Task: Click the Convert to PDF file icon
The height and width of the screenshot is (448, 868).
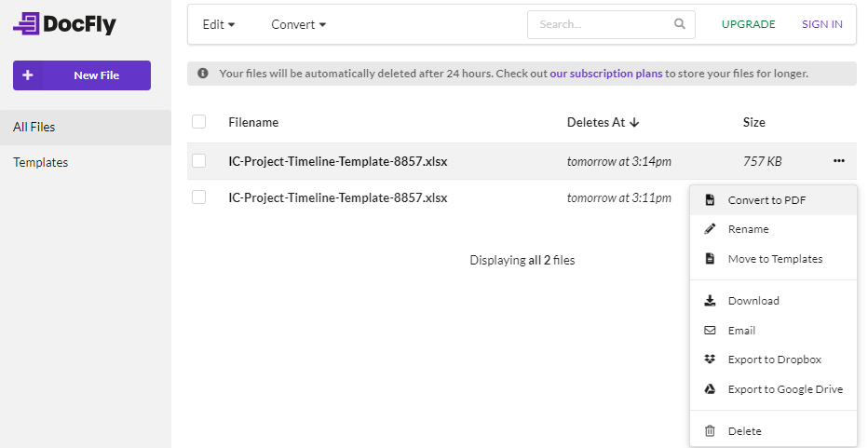Action: (710, 200)
